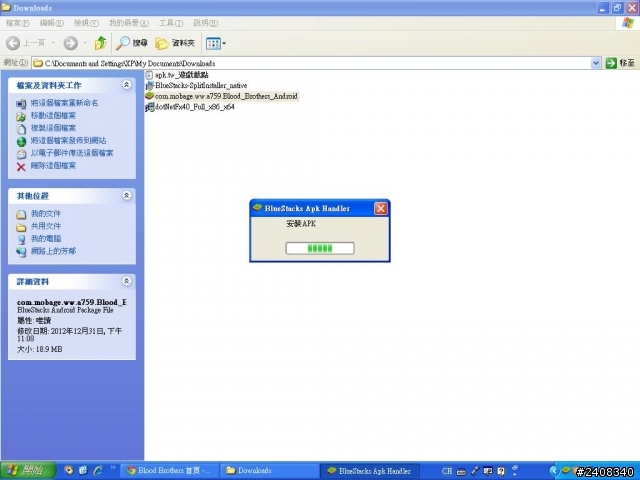The width and height of the screenshot is (640, 480).
Task: Click the green Go arrow button
Action: [x=611, y=63]
